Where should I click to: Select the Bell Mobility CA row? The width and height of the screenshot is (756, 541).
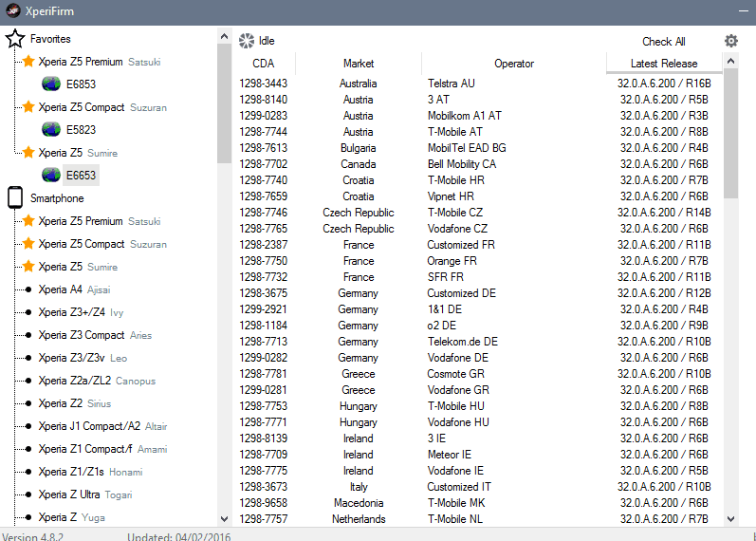(x=478, y=164)
